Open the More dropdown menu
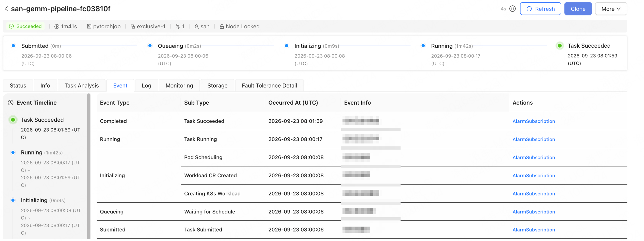This screenshot has width=644, height=241. pos(611,9)
